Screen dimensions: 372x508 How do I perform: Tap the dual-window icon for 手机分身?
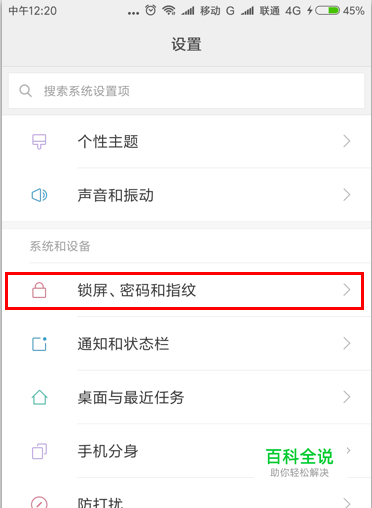39,451
